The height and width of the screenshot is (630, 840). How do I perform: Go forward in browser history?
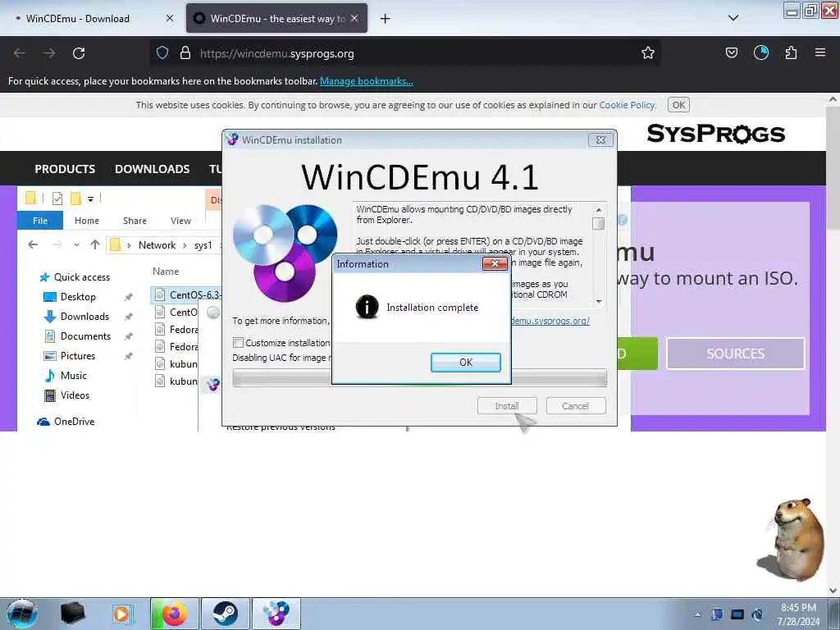[49, 53]
